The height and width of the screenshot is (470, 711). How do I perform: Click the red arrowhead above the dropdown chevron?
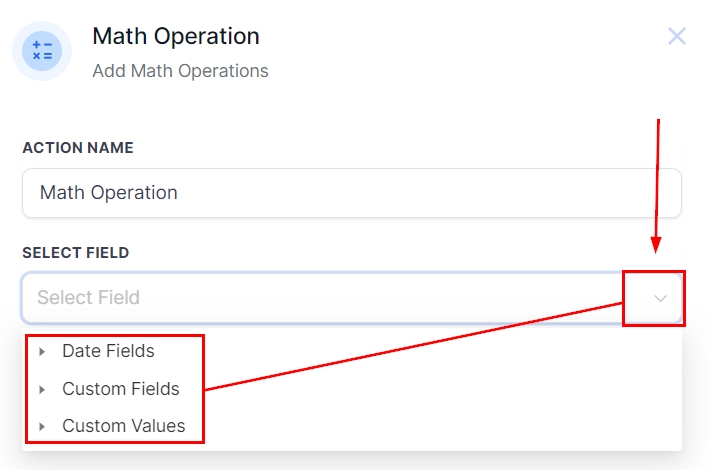[x=656, y=246]
